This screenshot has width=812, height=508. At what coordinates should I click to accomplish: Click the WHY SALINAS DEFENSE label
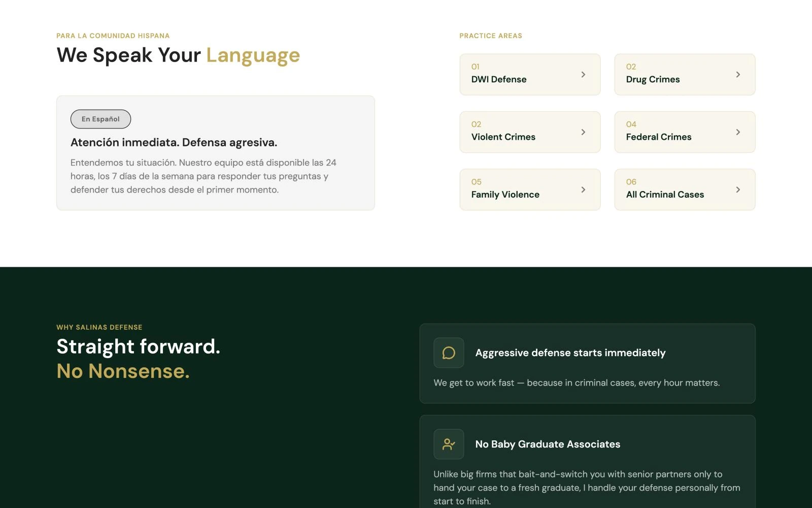[x=99, y=327]
